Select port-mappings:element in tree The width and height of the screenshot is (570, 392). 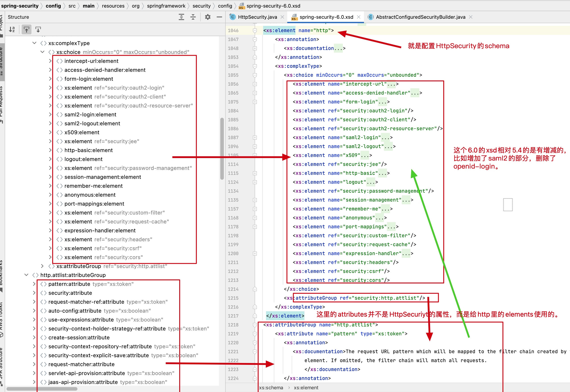(x=94, y=204)
